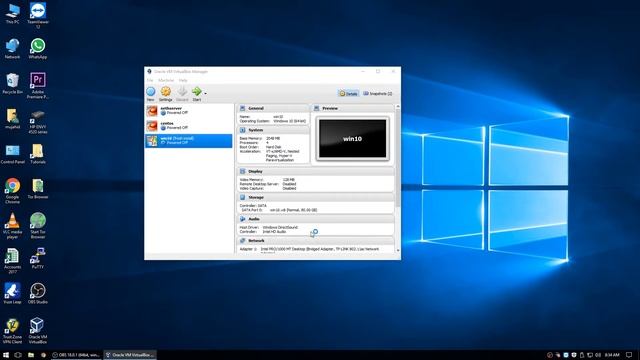640x360 pixels.
Task: Select the Start Tor Browser icon
Action: 38,226
